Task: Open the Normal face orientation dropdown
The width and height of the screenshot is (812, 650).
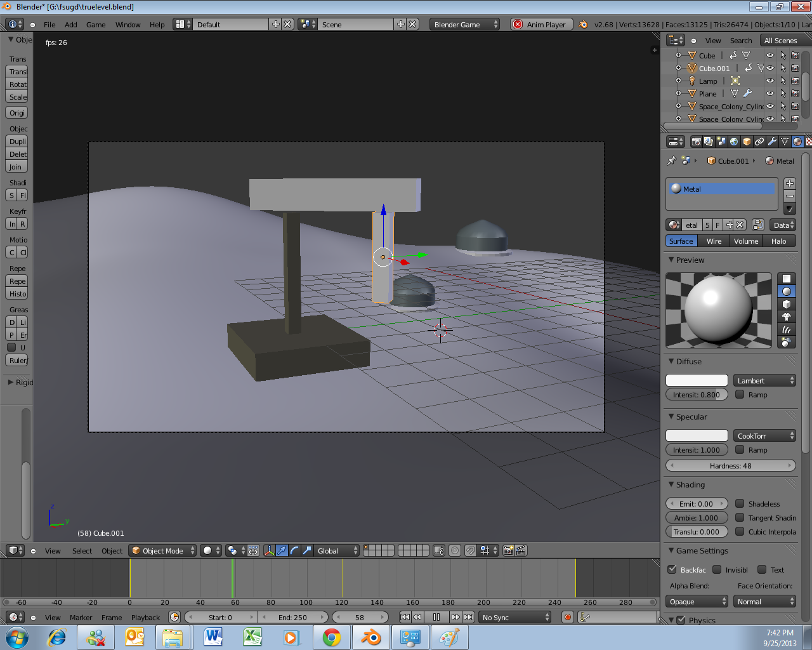Action: (764, 601)
